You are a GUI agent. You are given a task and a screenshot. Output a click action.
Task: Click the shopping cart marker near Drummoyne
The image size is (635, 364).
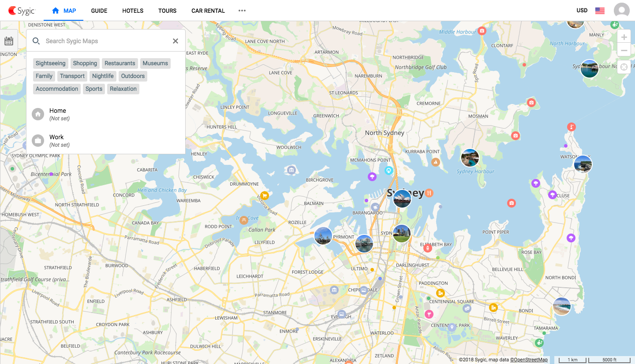click(x=265, y=196)
